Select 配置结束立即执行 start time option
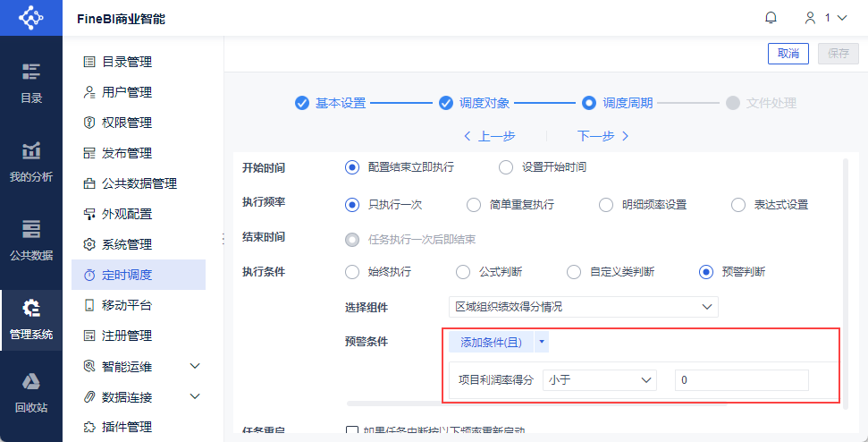This screenshot has height=442, width=868. click(352, 167)
